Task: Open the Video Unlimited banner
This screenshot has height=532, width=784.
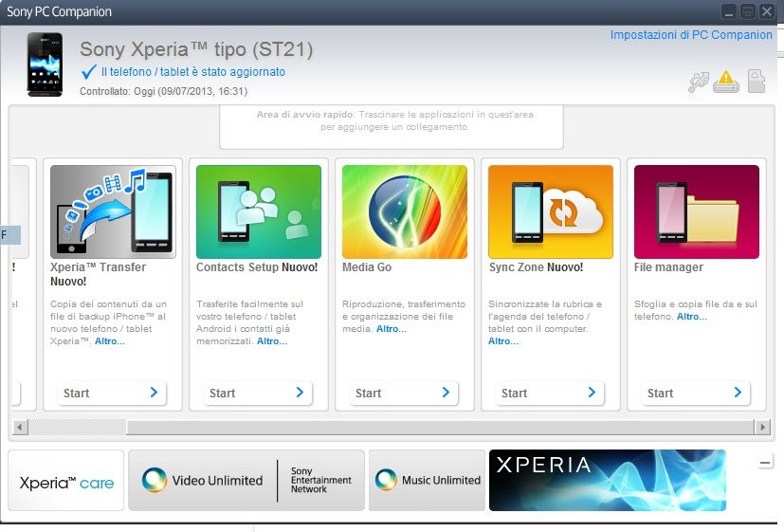Action: (246, 481)
